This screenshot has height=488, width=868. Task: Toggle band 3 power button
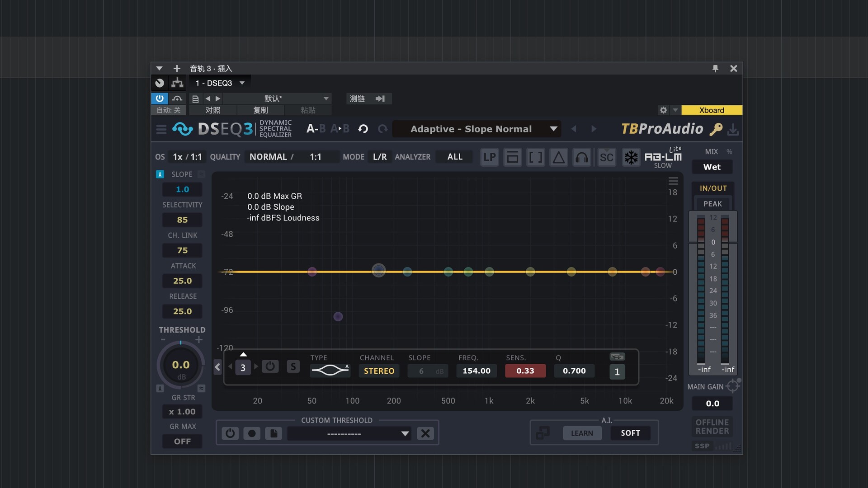point(270,366)
